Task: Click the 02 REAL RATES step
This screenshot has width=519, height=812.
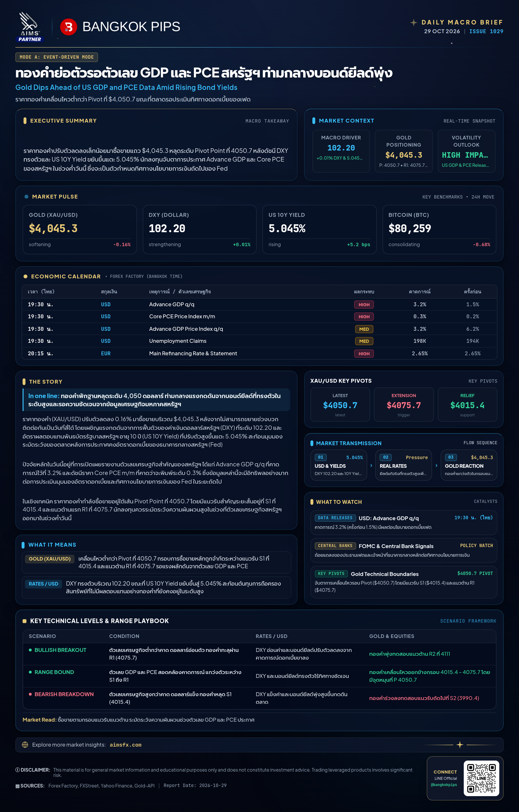Action: [403, 465]
